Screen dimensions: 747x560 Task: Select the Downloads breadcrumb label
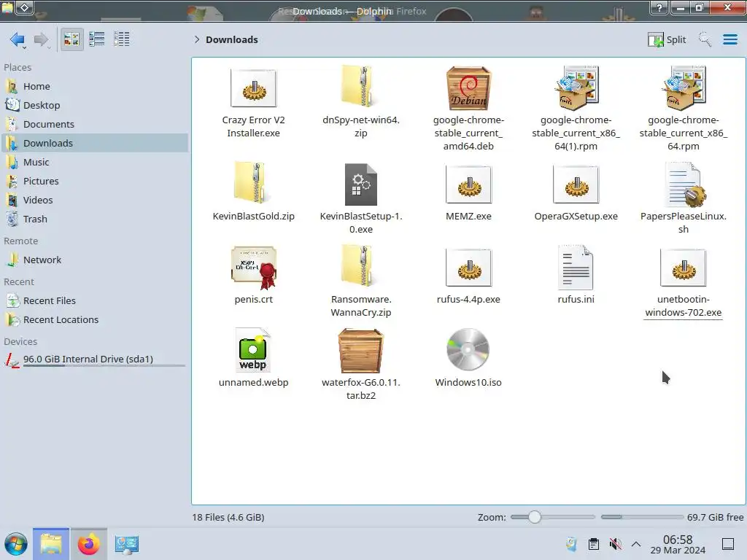231,39
